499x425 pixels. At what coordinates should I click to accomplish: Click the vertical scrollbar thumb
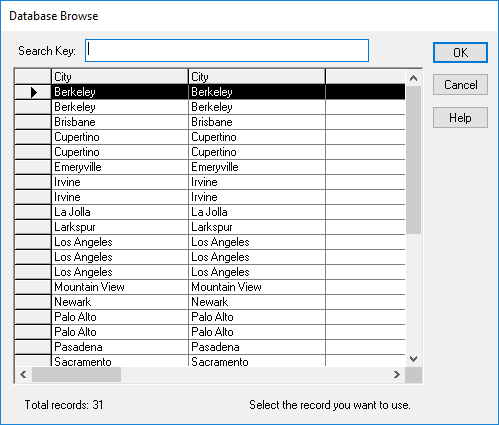click(414, 160)
